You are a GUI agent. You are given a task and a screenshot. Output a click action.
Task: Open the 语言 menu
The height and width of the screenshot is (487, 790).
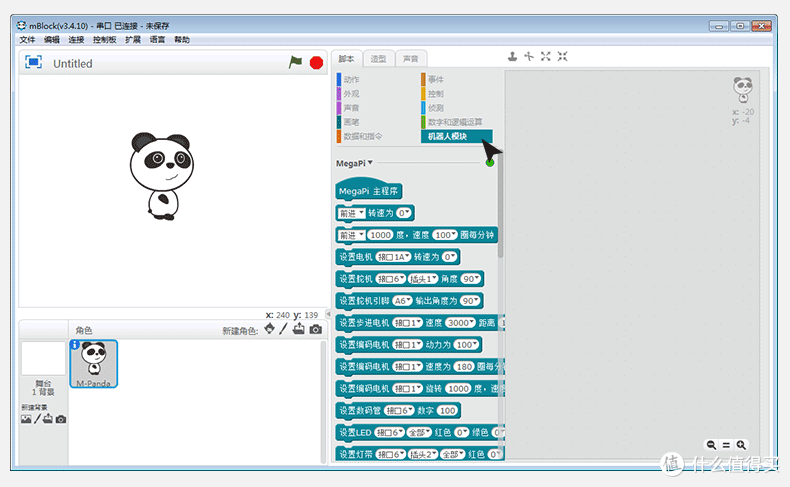tap(157, 40)
